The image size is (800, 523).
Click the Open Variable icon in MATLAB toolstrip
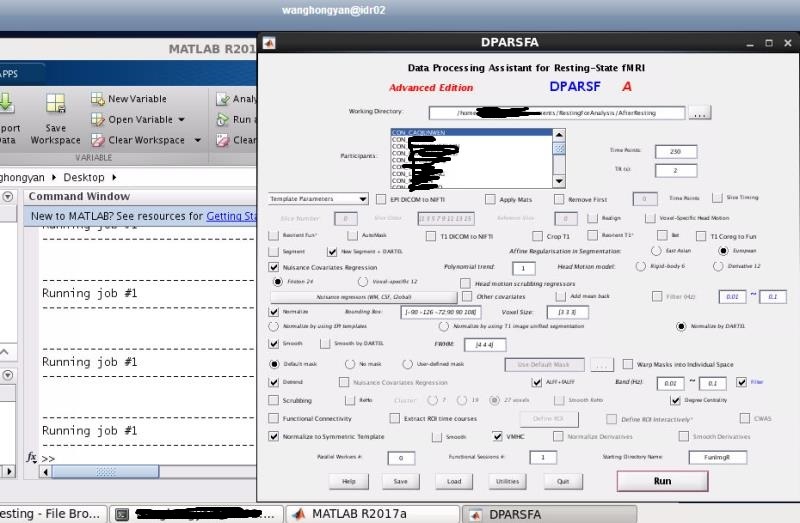tap(97, 119)
